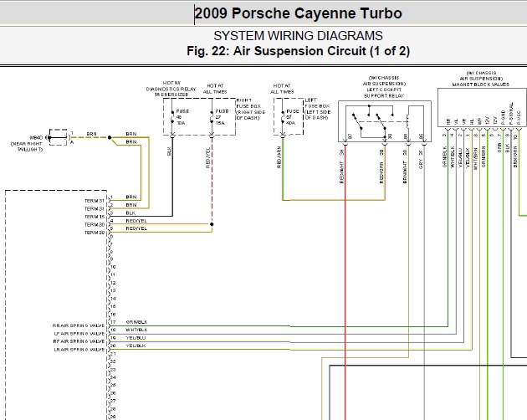Click the BLK wire label at pin 3
Viewport: 527px width, 420px height.
[x=130, y=213]
